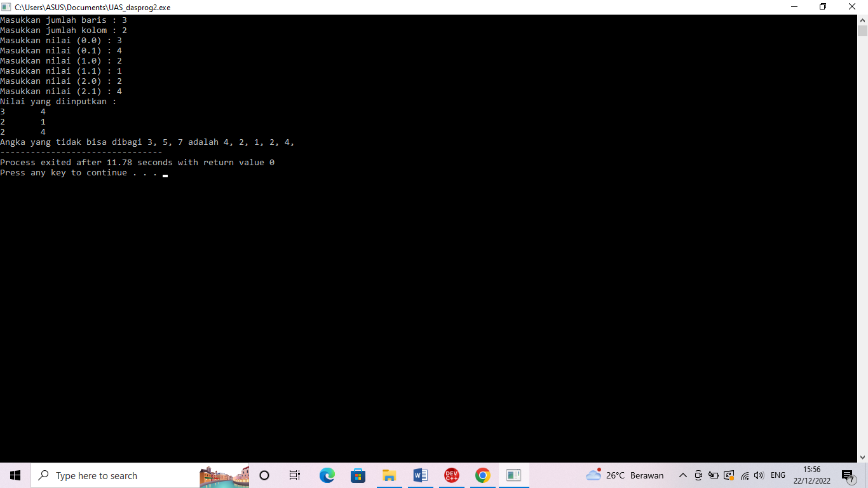The width and height of the screenshot is (868, 488).
Task: Open Google Chrome from taskbar
Action: tap(482, 475)
